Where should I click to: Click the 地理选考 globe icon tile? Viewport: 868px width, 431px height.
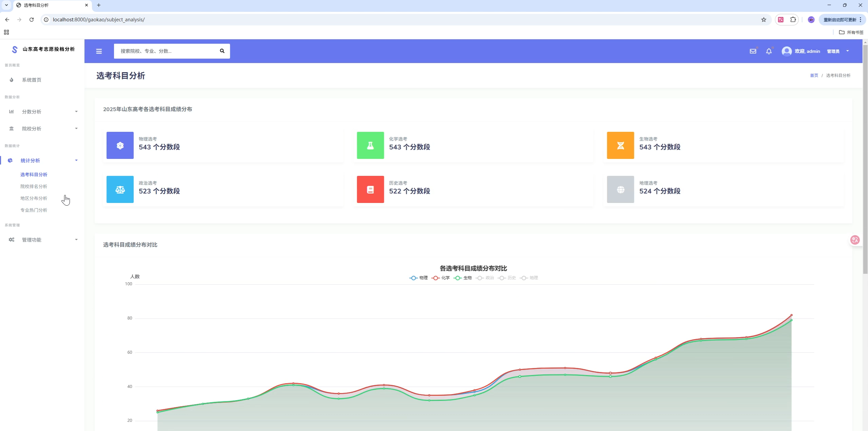(x=620, y=189)
